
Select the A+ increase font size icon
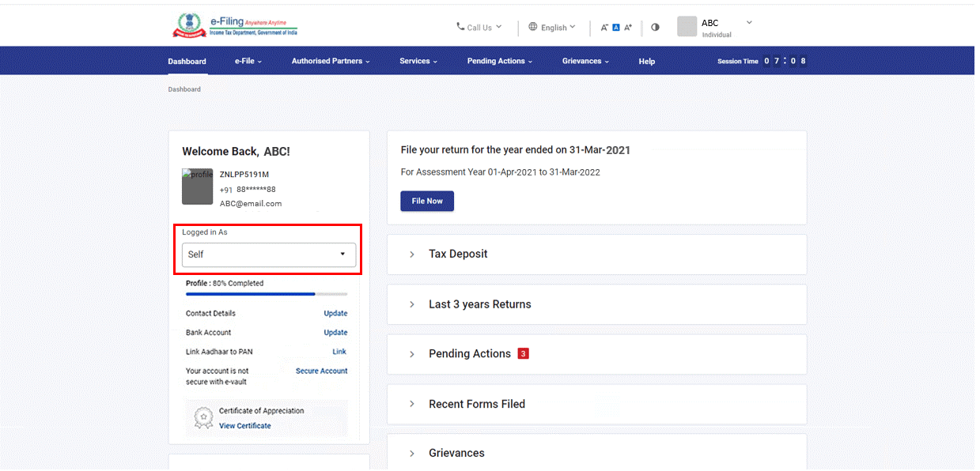(x=627, y=27)
